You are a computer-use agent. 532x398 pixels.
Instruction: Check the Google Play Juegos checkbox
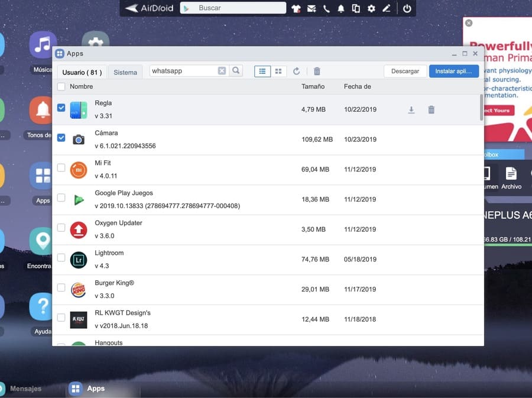61,198
